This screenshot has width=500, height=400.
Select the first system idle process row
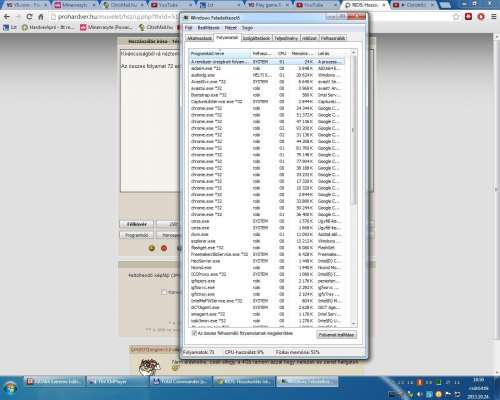tap(267, 62)
